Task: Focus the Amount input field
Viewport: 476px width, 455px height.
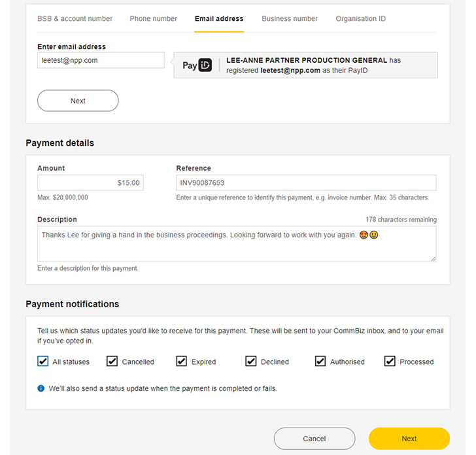Action: pyautogui.click(x=90, y=183)
